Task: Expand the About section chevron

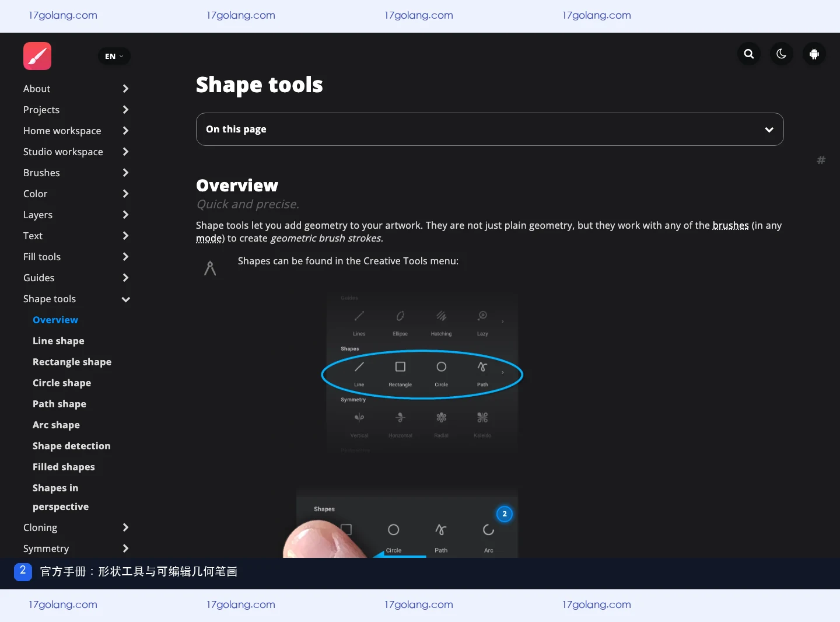Action: click(x=125, y=89)
